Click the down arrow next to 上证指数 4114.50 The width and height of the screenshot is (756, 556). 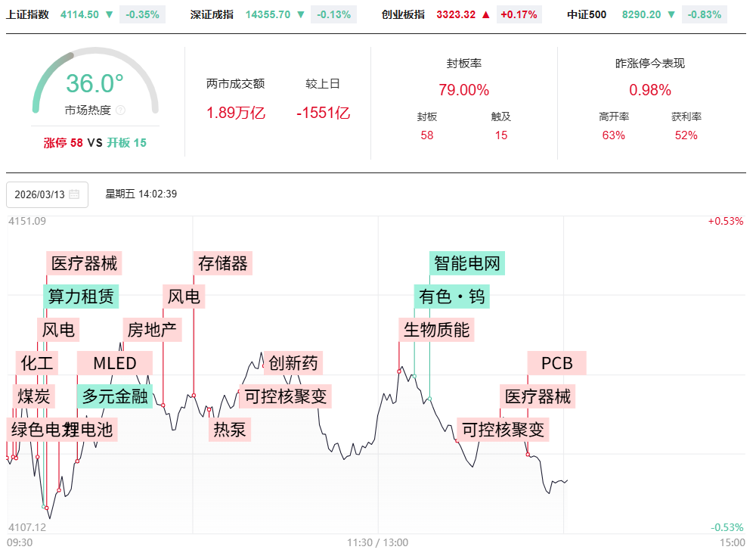110,14
